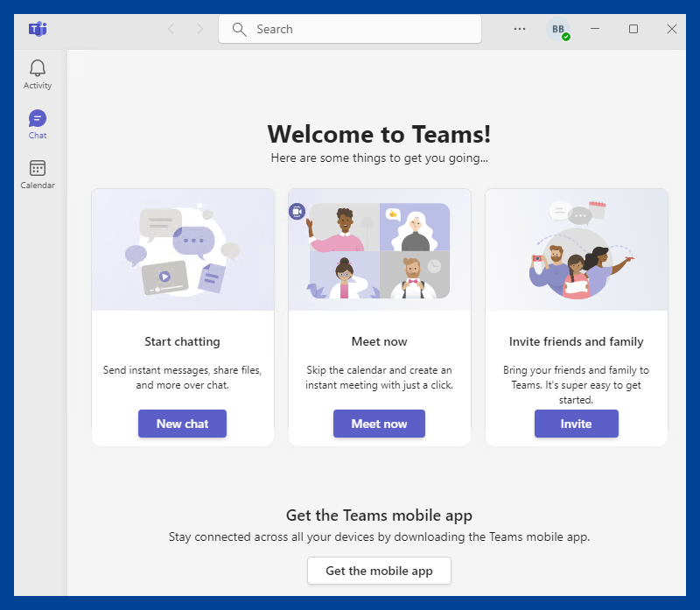This screenshot has height=610, width=700.
Task: Open the Activity feed
Action: (38, 74)
